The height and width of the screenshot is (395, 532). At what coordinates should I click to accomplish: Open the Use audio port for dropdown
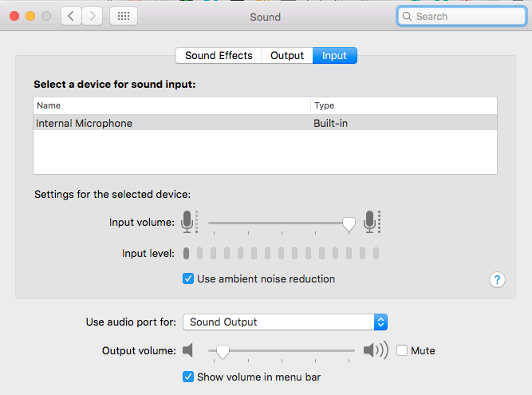pyautogui.click(x=285, y=322)
